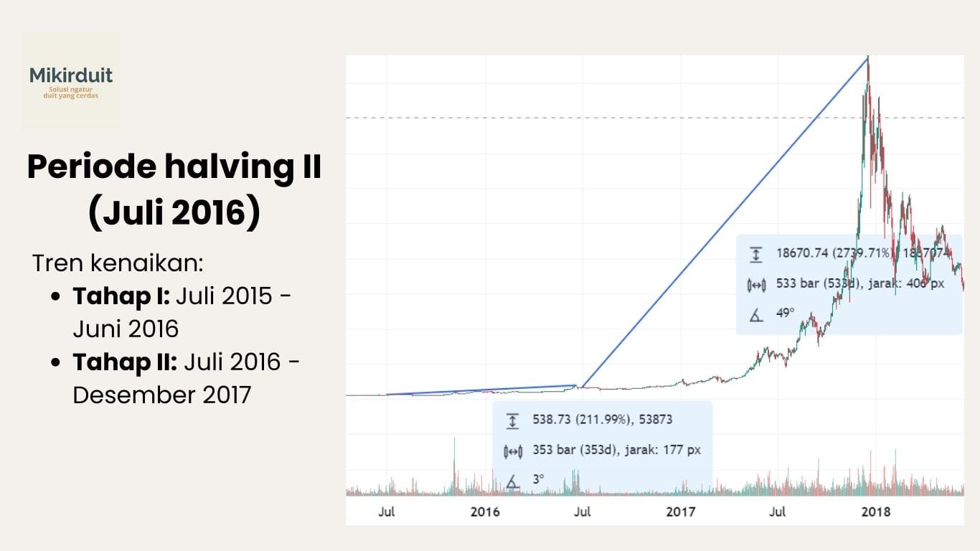
Task: Click price range icon beside 538.73
Action: click(512, 420)
